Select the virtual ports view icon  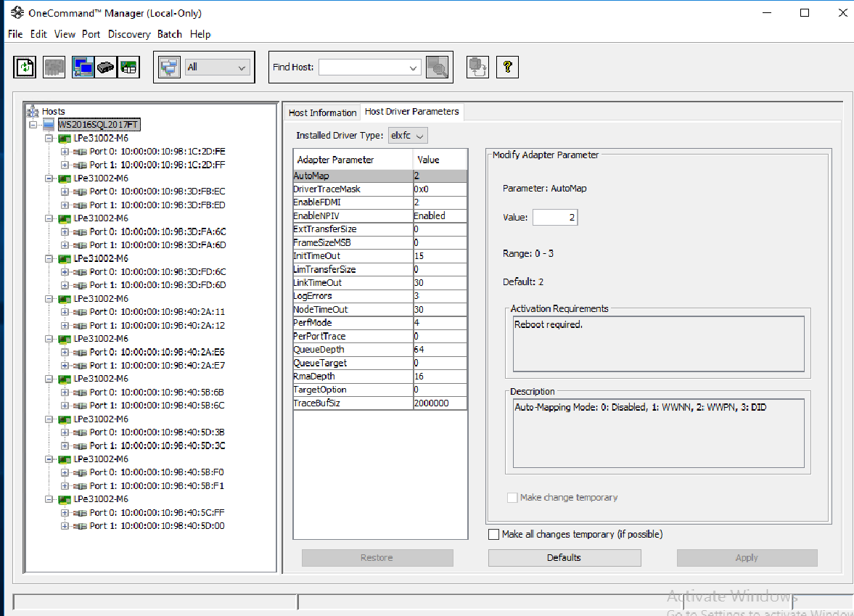tap(128, 67)
